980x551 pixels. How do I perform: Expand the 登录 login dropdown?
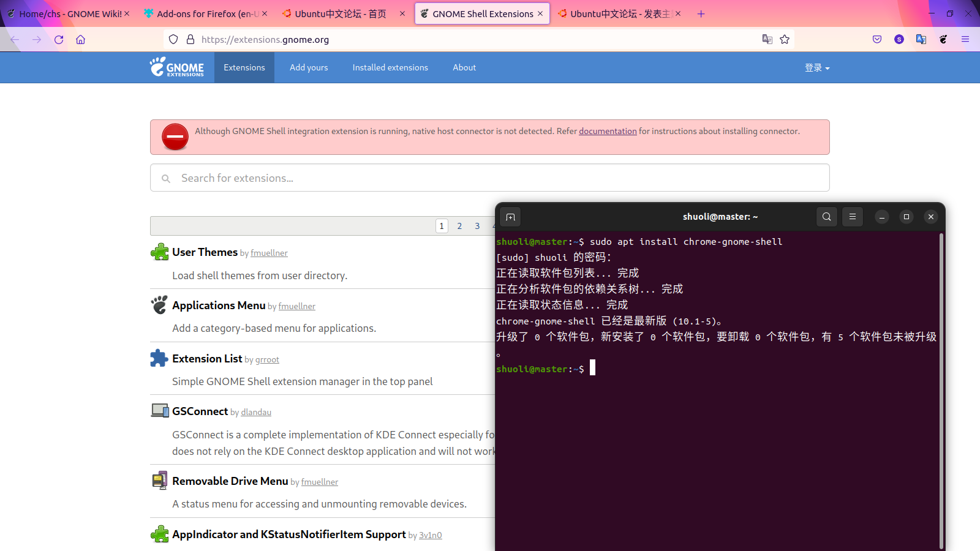[x=817, y=68]
